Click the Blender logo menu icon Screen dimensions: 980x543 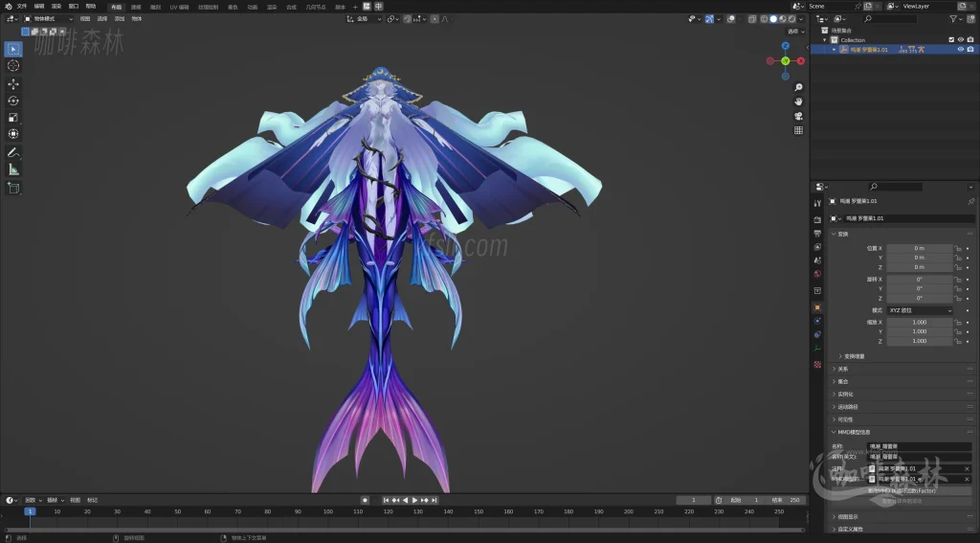point(8,7)
